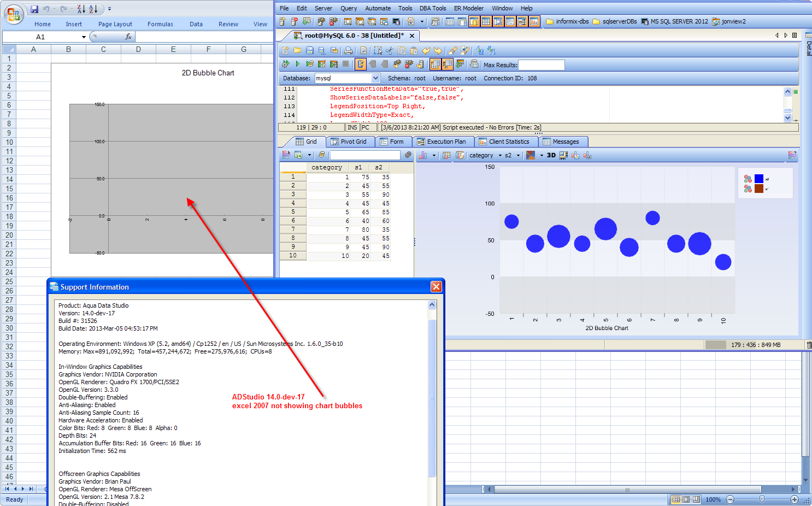Viewport: 812px width, 506px height.
Task: Click the trash icon beside memory status
Action: point(809,345)
